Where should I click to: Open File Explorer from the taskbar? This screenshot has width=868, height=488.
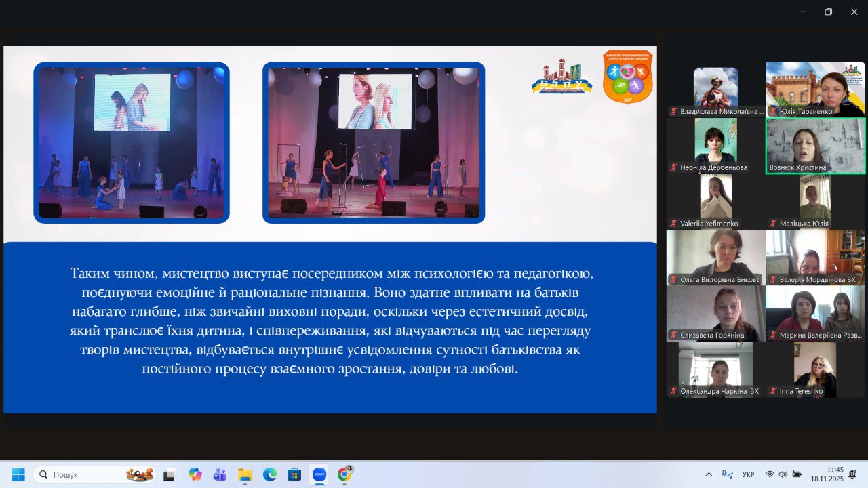(x=244, y=474)
